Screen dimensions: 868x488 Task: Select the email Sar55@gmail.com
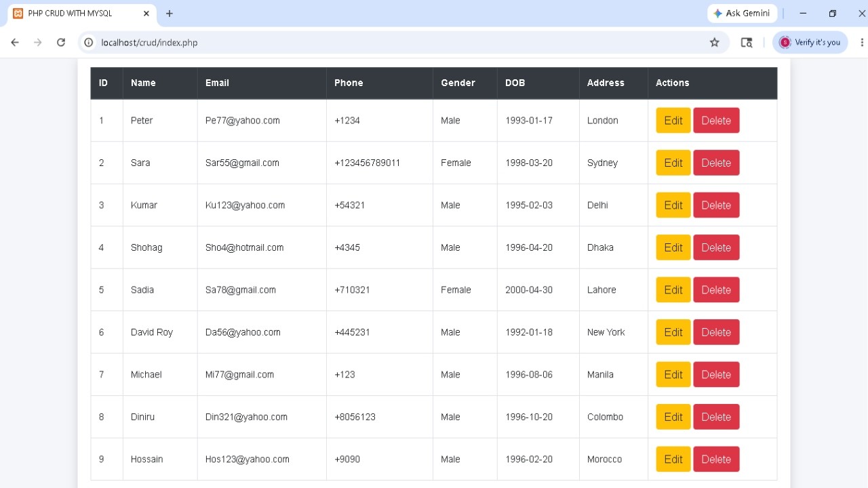(x=242, y=163)
